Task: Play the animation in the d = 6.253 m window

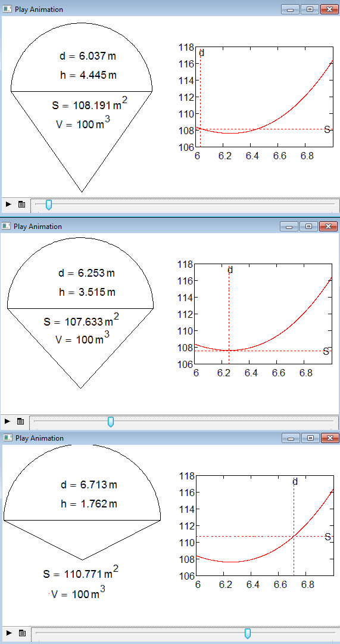Action: coord(7,421)
